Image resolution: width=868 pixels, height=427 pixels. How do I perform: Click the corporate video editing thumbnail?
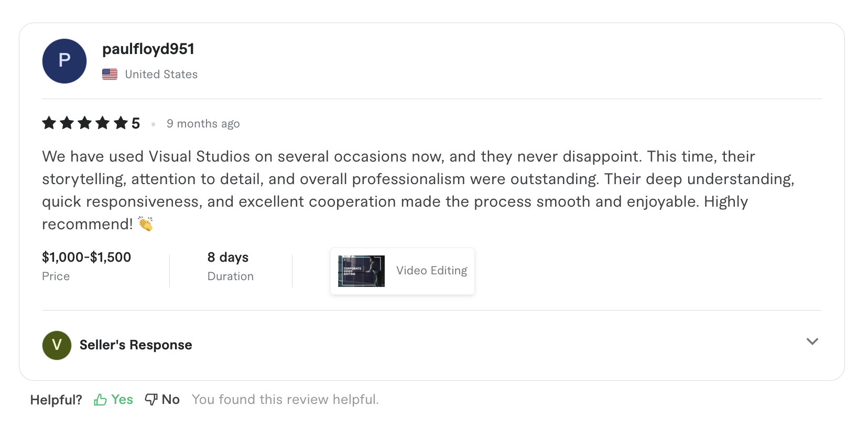click(x=361, y=271)
